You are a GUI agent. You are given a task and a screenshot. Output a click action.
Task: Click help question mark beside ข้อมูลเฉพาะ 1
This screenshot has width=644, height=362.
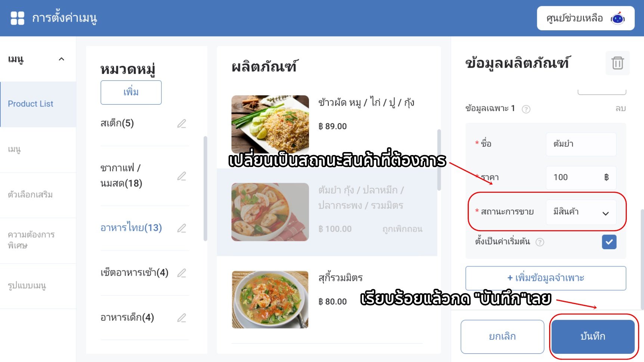[x=526, y=109]
